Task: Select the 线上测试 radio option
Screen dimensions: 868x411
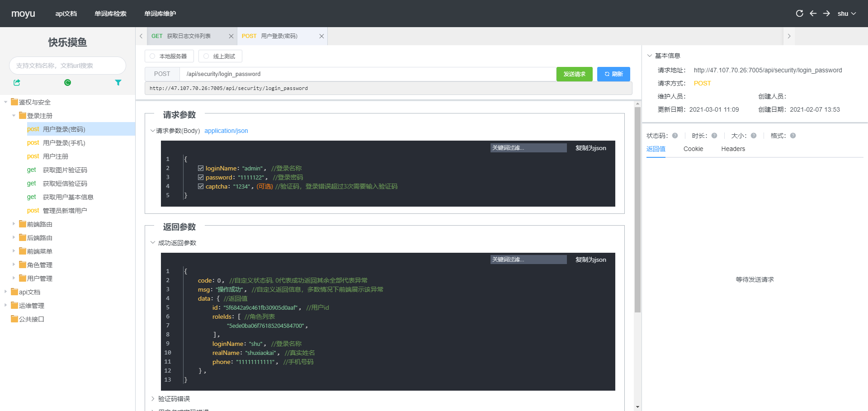Action: click(x=220, y=56)
